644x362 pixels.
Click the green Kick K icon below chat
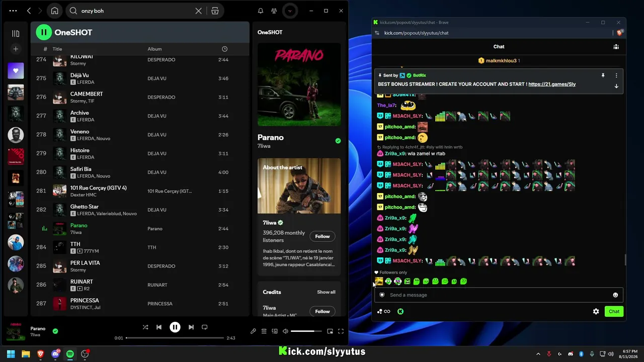pyautogui.click(x=400, y=312)
